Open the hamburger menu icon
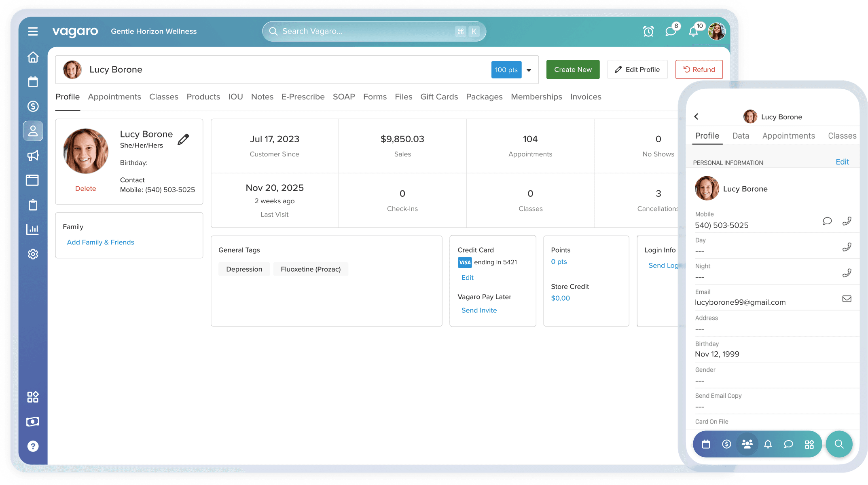Image resolution: width=868 pixels, height=485 pixels. point(33,32)
